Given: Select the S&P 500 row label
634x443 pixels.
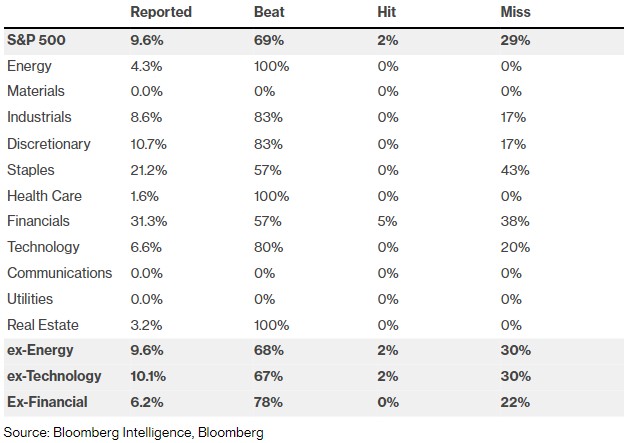Looking at the screenshot, I should point(37,40).
